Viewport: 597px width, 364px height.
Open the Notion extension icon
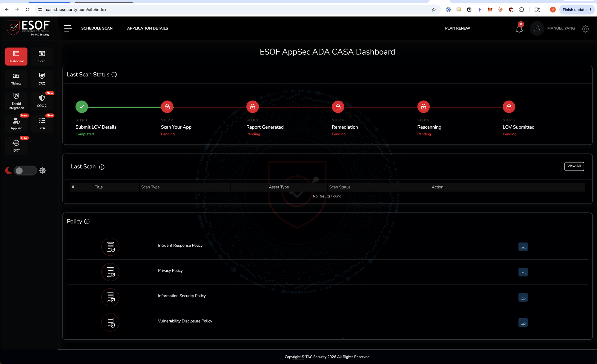coord(469,10)
